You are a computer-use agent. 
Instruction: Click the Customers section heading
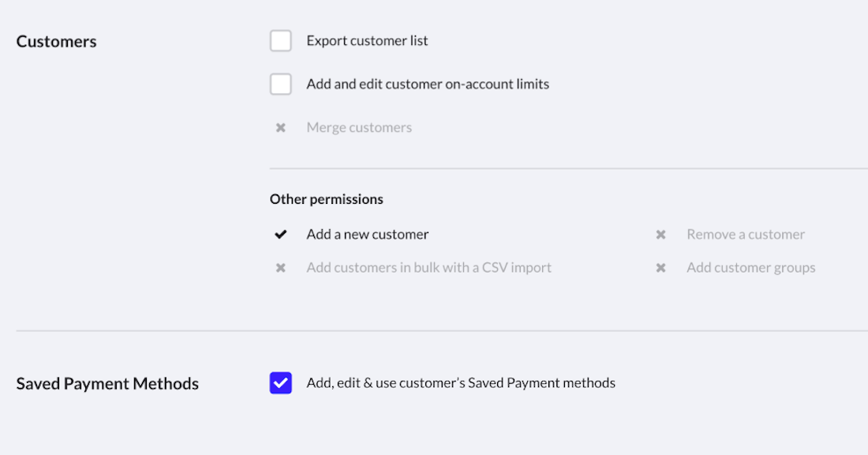coord(56,42)
